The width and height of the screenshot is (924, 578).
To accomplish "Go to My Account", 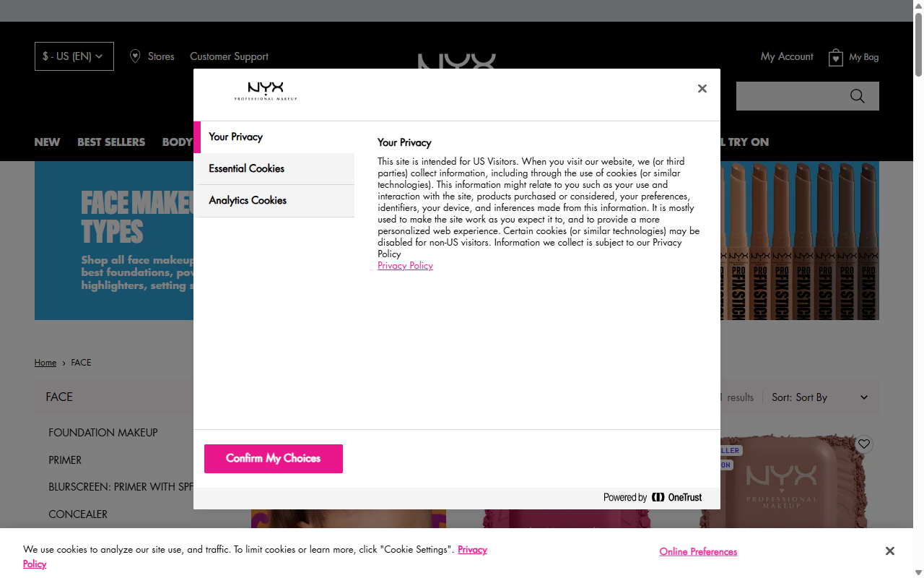I will [x=787, y=56].
